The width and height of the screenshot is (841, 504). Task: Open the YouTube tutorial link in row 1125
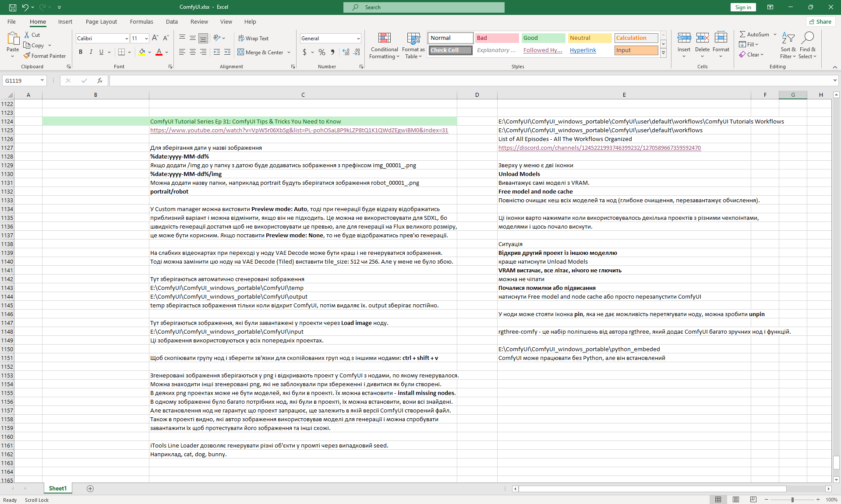point(299,130)
